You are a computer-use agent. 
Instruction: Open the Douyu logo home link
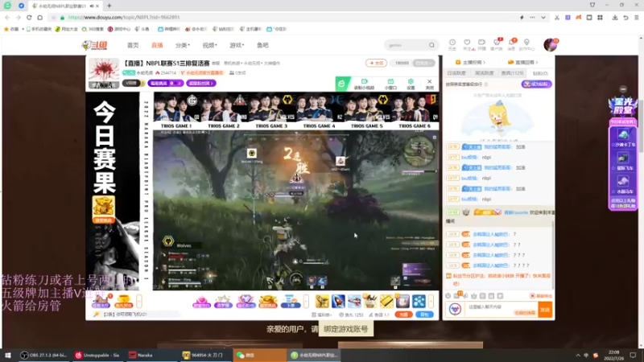tap(94, 45)
